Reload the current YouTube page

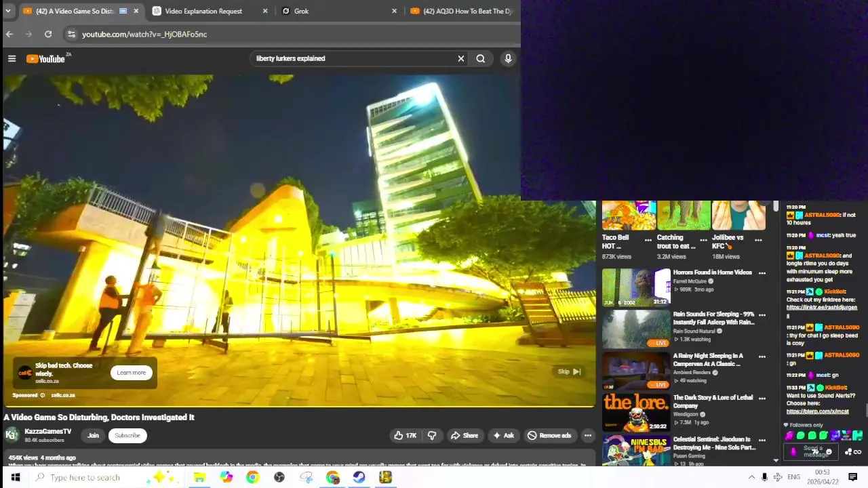point(48,34)
